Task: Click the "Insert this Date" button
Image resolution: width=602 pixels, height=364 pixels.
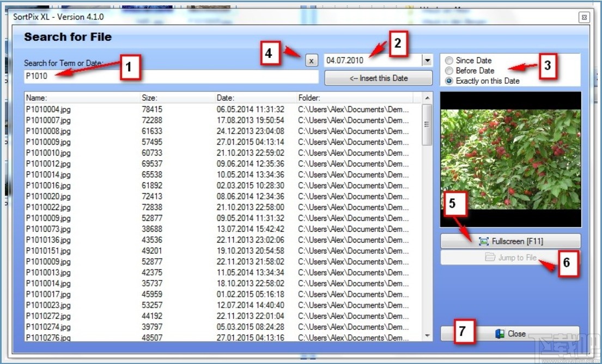Action: (378, 78)
